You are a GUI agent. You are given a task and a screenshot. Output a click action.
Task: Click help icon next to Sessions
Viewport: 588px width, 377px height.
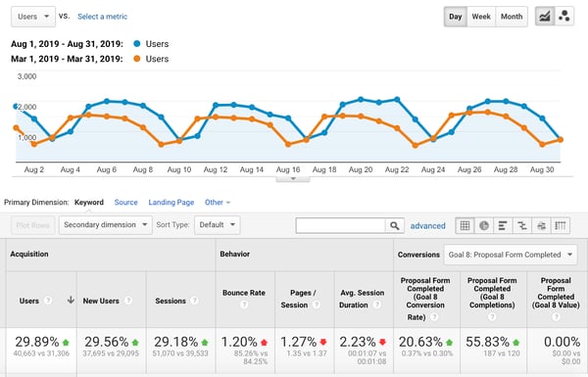click(194, 301)
